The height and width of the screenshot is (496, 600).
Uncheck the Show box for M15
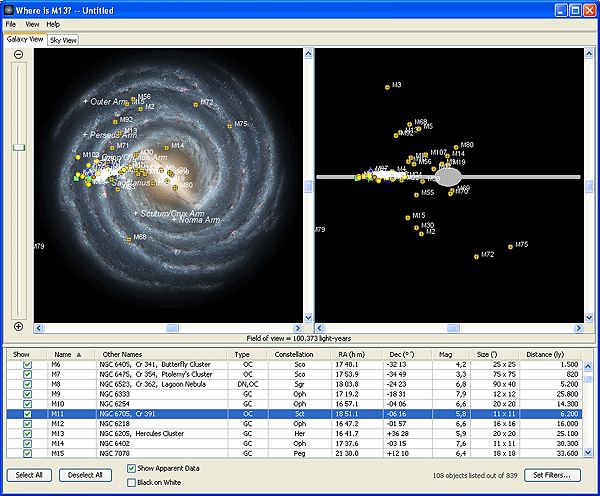(27, 454)
